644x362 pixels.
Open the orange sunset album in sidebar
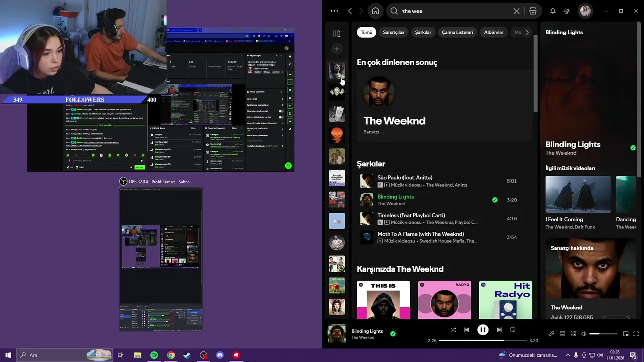[337, 135]
